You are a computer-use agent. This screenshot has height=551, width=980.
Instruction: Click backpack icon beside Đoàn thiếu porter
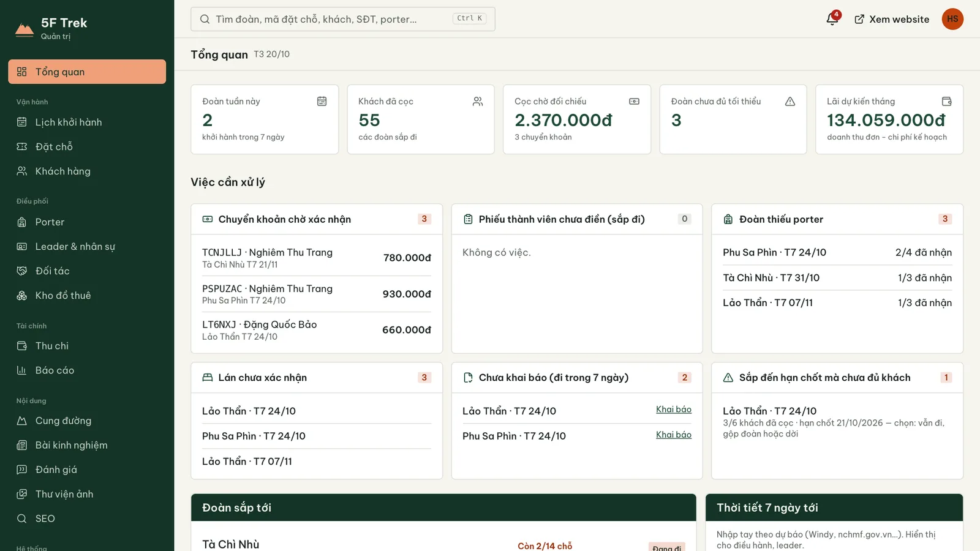point(728,219)
